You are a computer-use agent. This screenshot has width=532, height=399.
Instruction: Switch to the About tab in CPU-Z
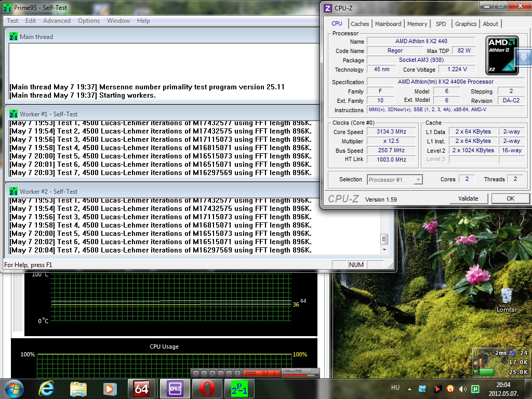[x=490, y=24]
